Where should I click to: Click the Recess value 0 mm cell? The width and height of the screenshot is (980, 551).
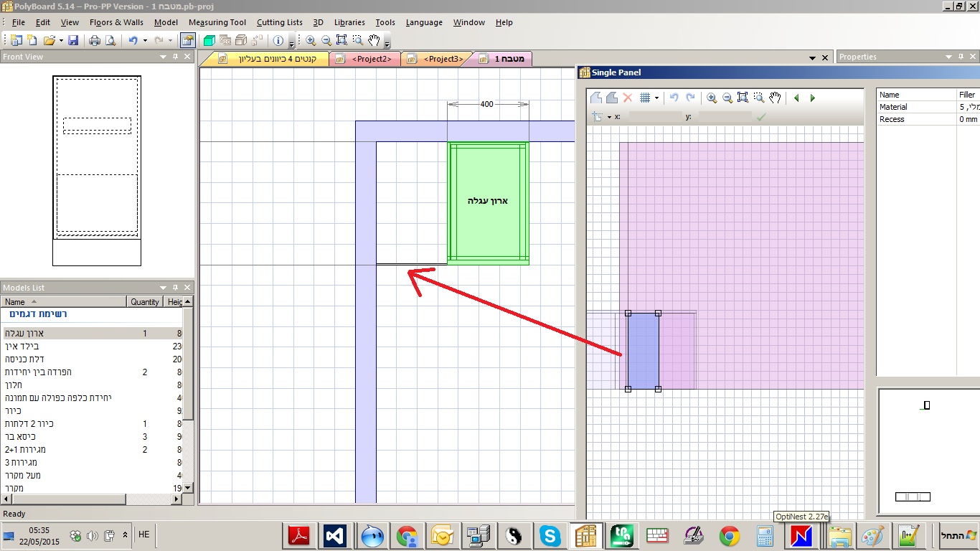[x=968, y=119]
